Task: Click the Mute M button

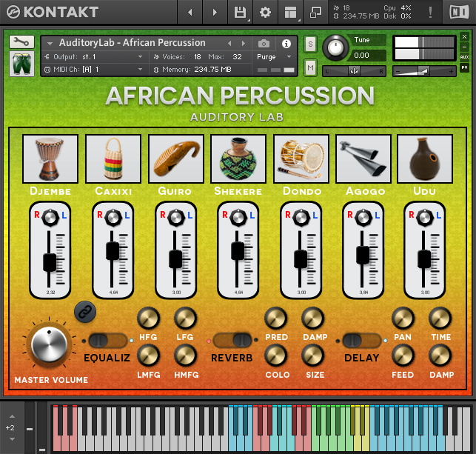Action: (x=309, y=67)
